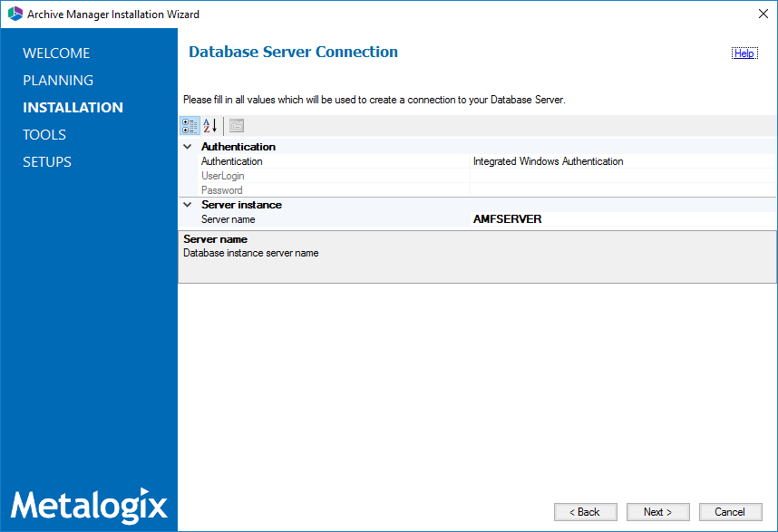Go back with the Back button
The width and height of the screenshot is (778, 532).
[585, 512]
